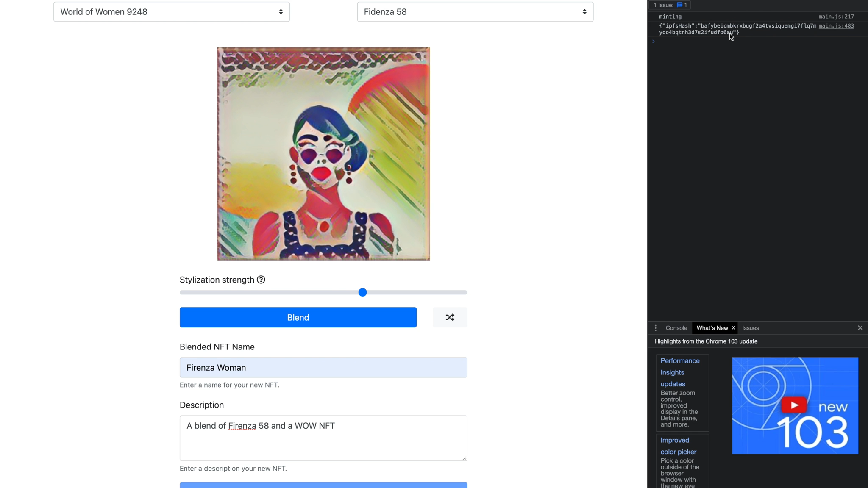
Task: Click the shuffle randomize icon button
Action: [x=450, y=317]
